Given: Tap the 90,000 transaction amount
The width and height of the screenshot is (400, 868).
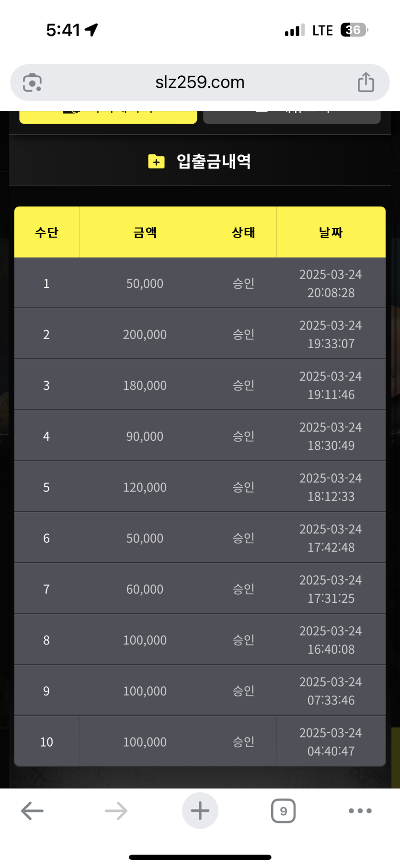Looking at the screenshot, I should pos(145,436).
